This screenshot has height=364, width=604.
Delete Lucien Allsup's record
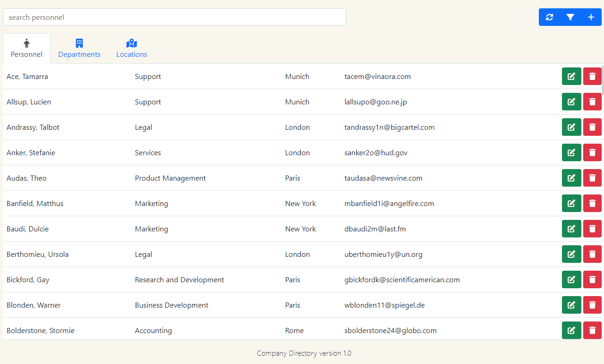point(592,102)
